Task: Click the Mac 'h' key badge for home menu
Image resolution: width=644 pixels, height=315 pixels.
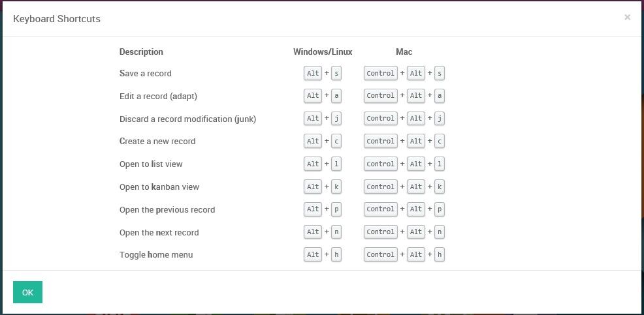Action: click(x=440, y=254)
